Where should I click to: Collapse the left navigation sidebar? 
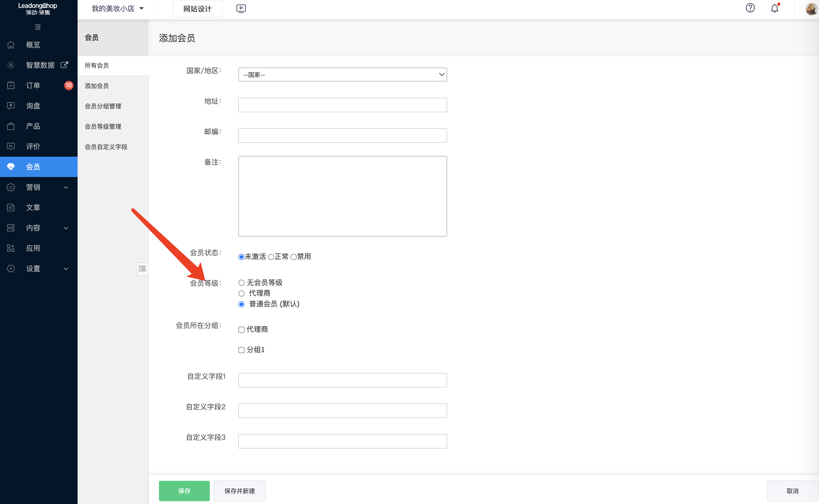click(38, 27)
